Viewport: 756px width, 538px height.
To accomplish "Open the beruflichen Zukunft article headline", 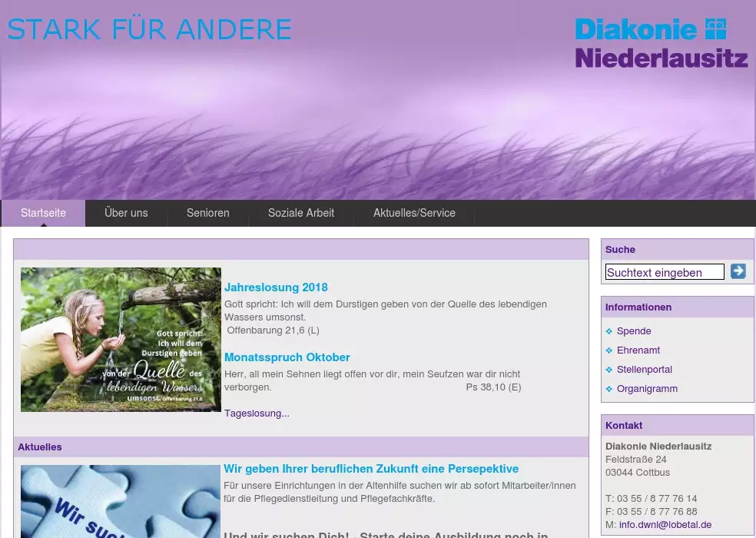I will (371, 469).
